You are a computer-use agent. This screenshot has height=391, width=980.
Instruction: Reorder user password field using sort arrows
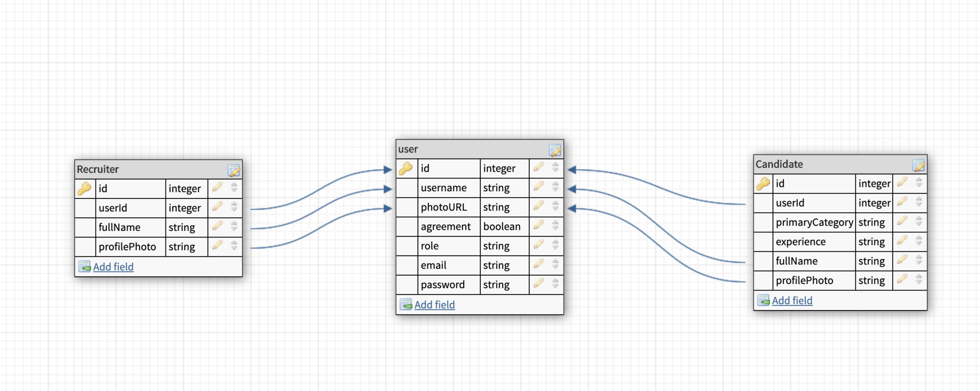[x=556, y=283]
